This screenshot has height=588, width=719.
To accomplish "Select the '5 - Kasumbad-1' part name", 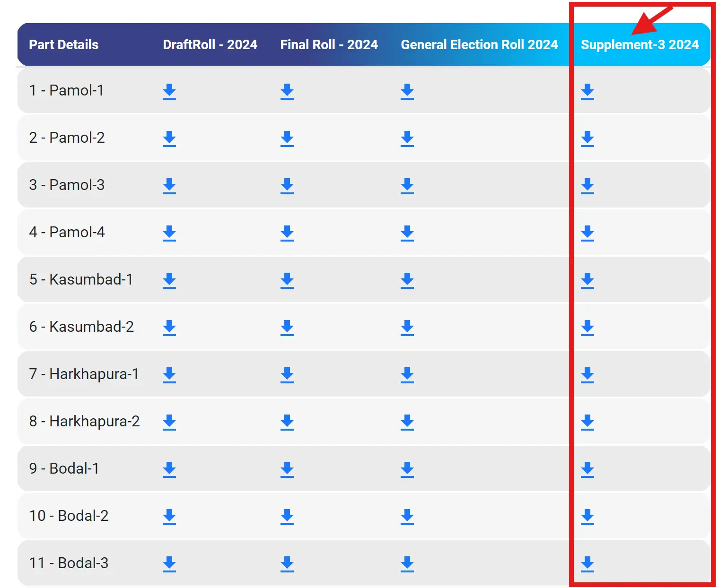I will pyautogui.click(x=81, y=279).
